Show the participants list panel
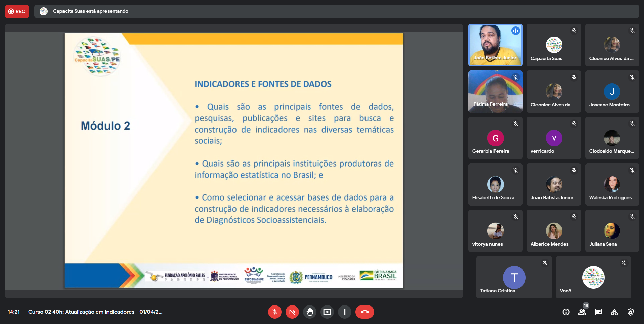This screenshot has height=324, width=644. pos(582,312)
